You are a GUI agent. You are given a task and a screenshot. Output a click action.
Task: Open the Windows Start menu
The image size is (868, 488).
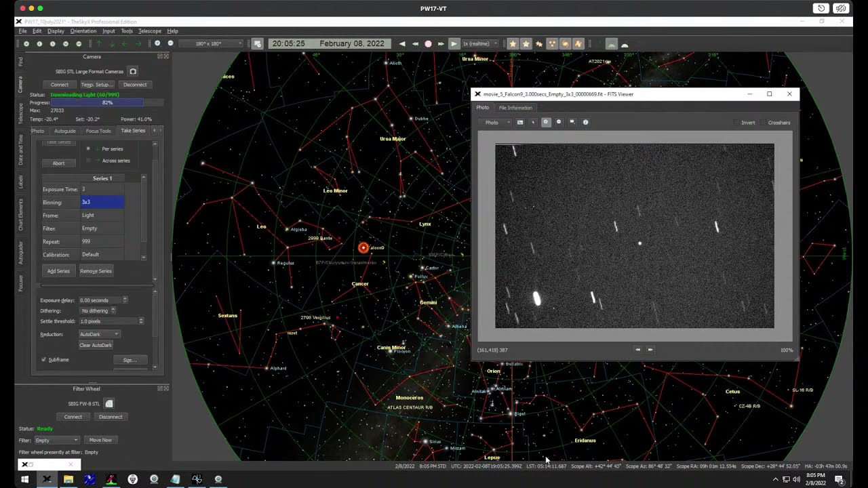point(24,479)
